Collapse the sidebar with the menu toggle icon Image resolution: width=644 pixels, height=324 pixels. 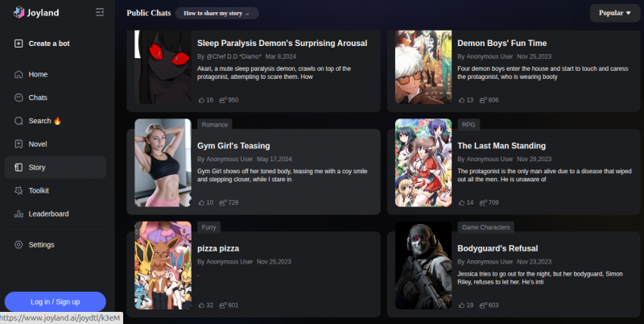point(100,13)
